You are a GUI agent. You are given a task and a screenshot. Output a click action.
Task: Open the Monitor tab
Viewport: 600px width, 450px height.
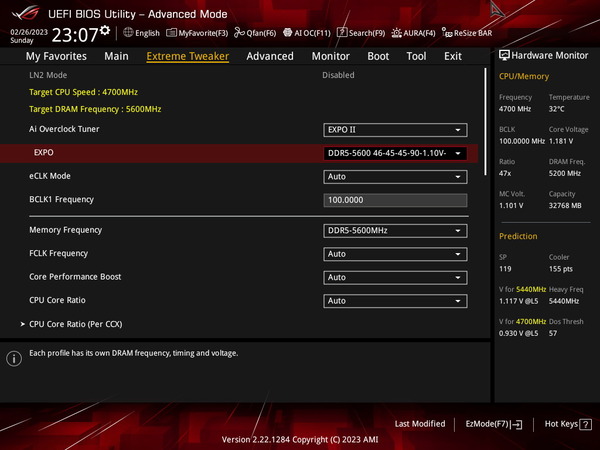pos(331,56)
